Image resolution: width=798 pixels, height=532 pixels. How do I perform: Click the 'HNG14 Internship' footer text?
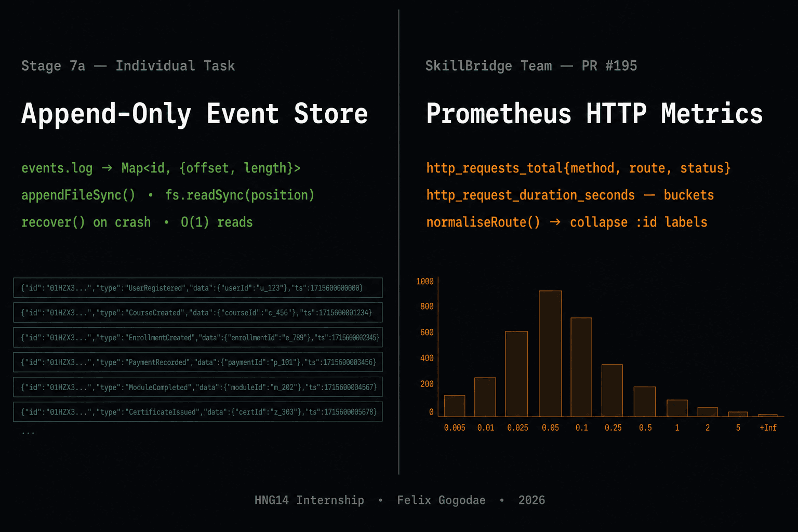point(309,500)
